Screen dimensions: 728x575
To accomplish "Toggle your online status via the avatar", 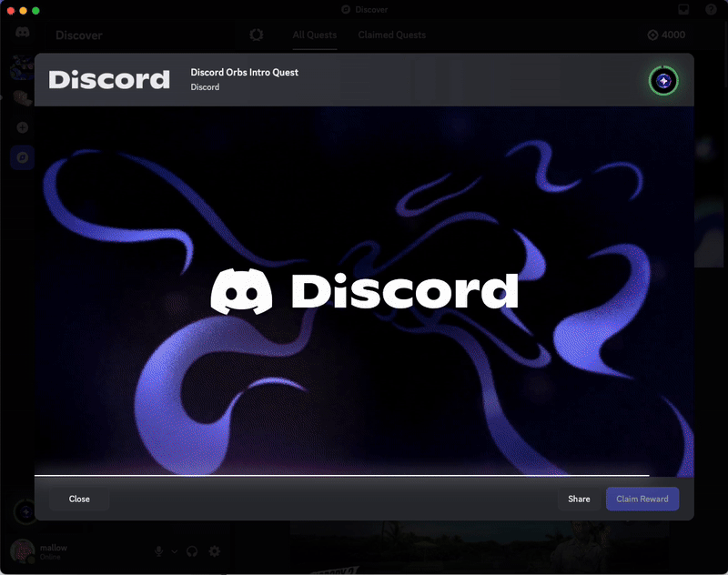I will (22, 549).
